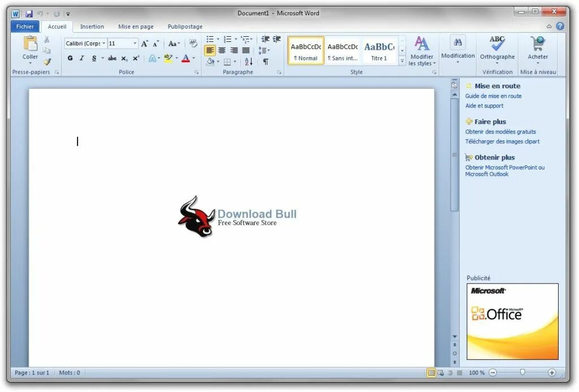This screenshot has width=579, height=392.
Task: Open Modifier les styles
Action: 422,51
